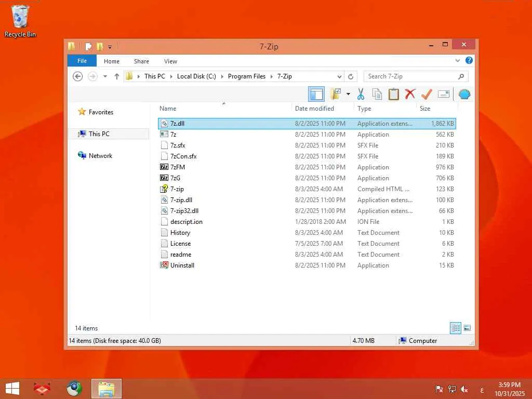Viewport: 532px width, 399px height.
Task: Select the License text document
Action: 307,243
